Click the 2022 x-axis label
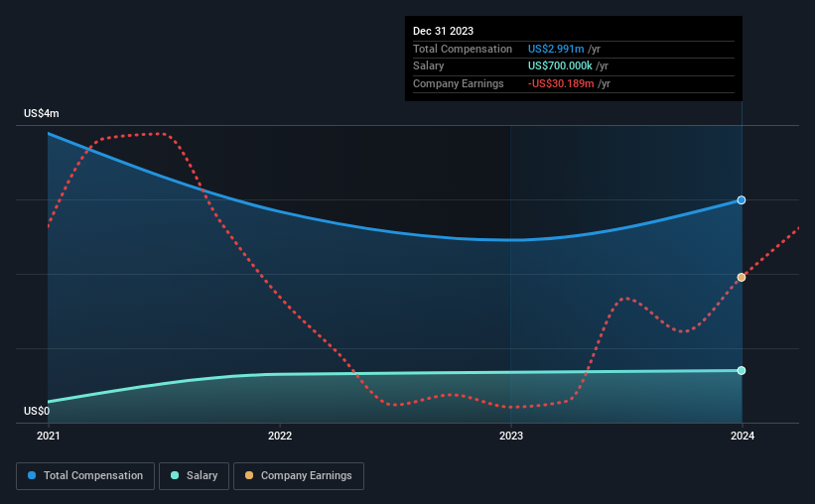The height and width of the screenshot is (504, 815). pyautogui.click(x=280, y=436)
